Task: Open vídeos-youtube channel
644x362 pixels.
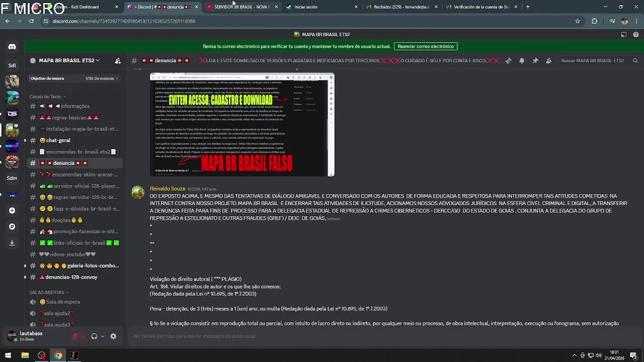Action: click(74, 254)
